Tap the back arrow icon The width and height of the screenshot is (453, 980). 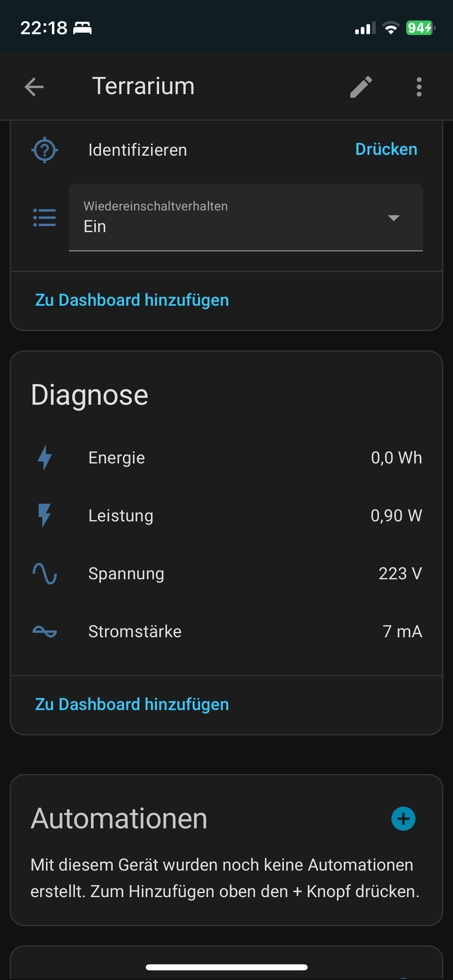[x=34, y=87]
